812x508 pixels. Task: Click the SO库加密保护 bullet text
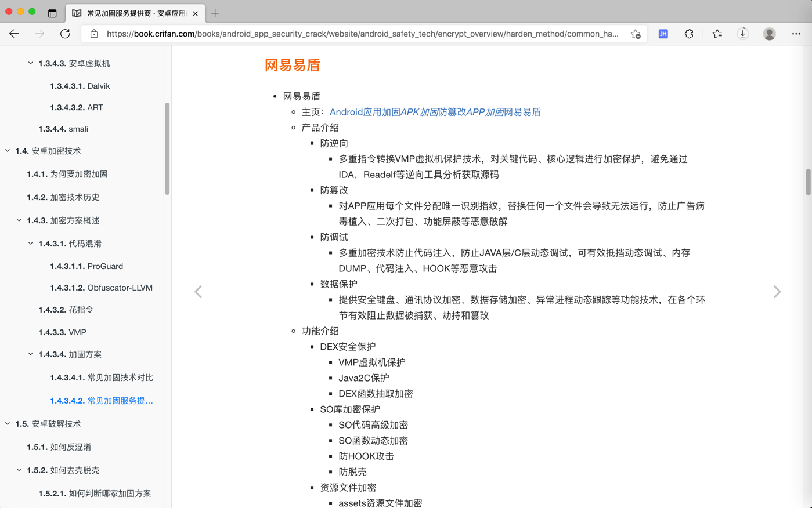pos(350,409)
